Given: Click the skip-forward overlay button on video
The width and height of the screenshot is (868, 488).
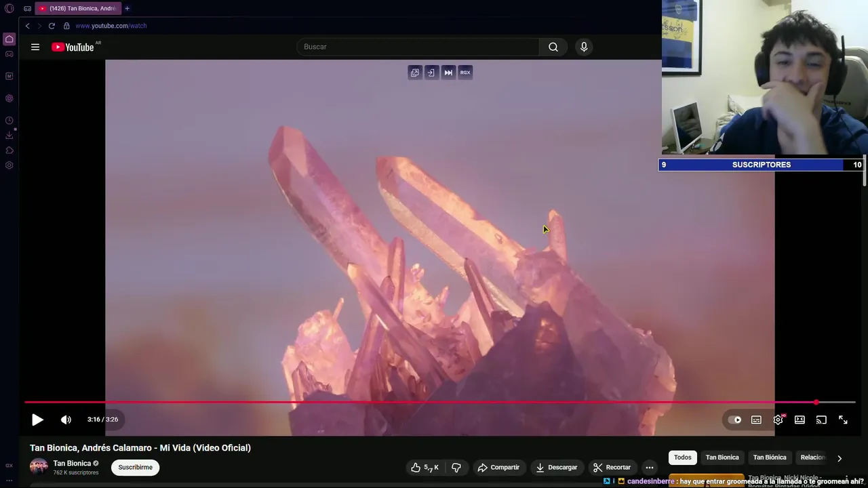Looking at the screenshot, I should 448,73.
